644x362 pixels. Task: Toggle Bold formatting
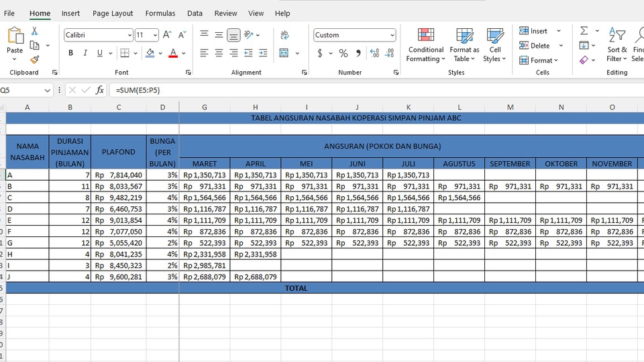(70, 53)
